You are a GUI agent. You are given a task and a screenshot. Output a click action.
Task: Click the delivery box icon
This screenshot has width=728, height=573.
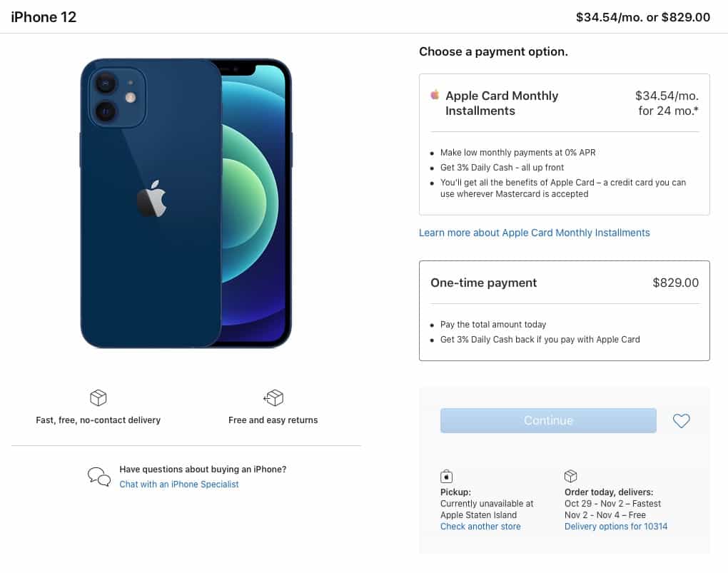98,397
